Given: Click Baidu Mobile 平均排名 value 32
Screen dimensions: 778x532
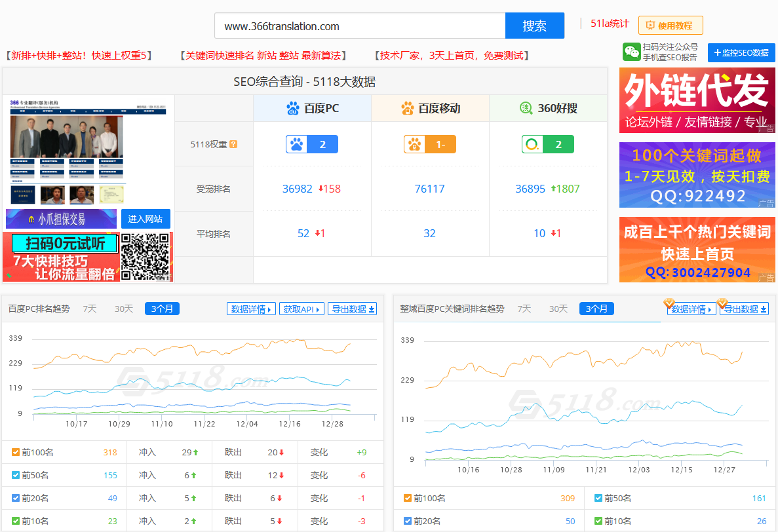Looking at the screenshot, I should tap(430, 233).
